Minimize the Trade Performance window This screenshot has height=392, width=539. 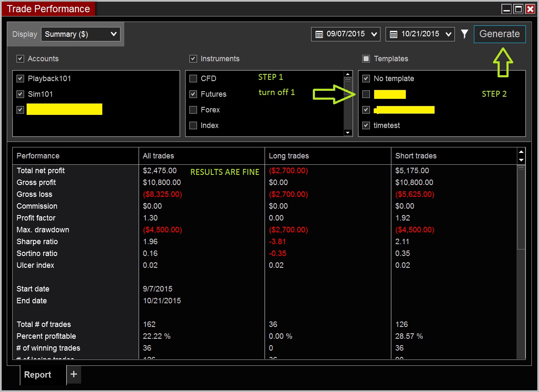click(506, 9)
